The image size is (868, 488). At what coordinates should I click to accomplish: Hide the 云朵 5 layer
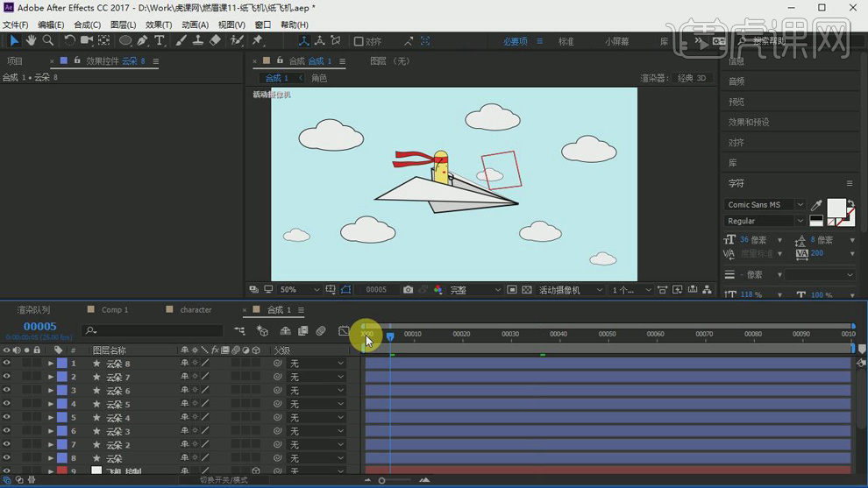click(x=7, y=404)
